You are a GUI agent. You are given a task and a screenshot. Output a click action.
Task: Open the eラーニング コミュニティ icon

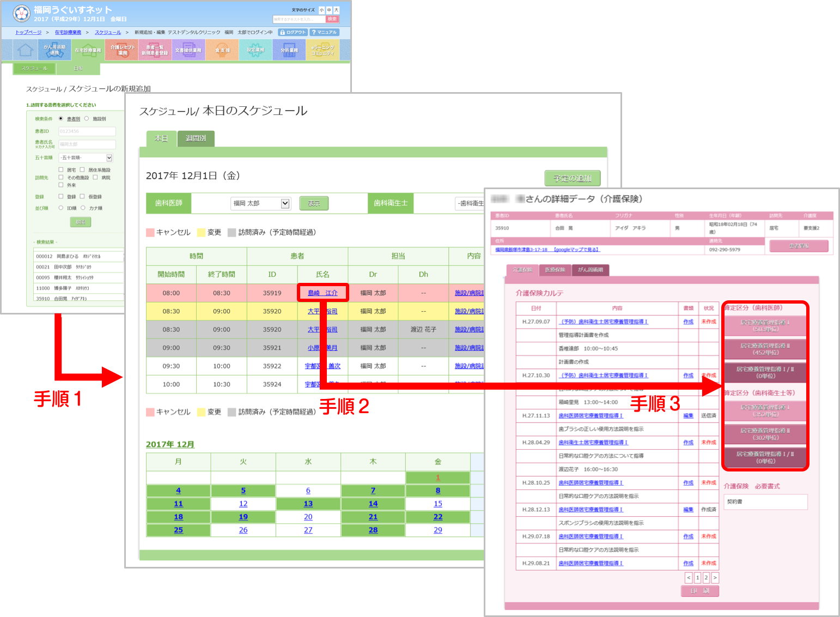click(323, 50)
